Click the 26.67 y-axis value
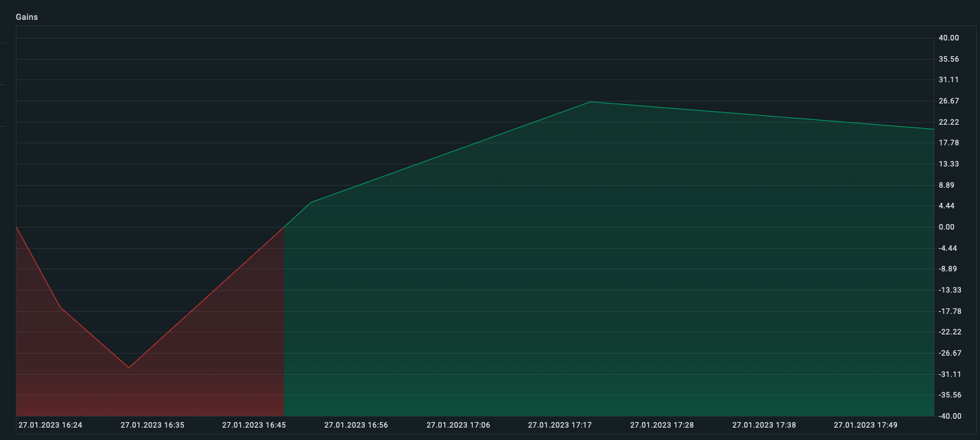Viewport: 980px width, 440px height. (949, 101)
